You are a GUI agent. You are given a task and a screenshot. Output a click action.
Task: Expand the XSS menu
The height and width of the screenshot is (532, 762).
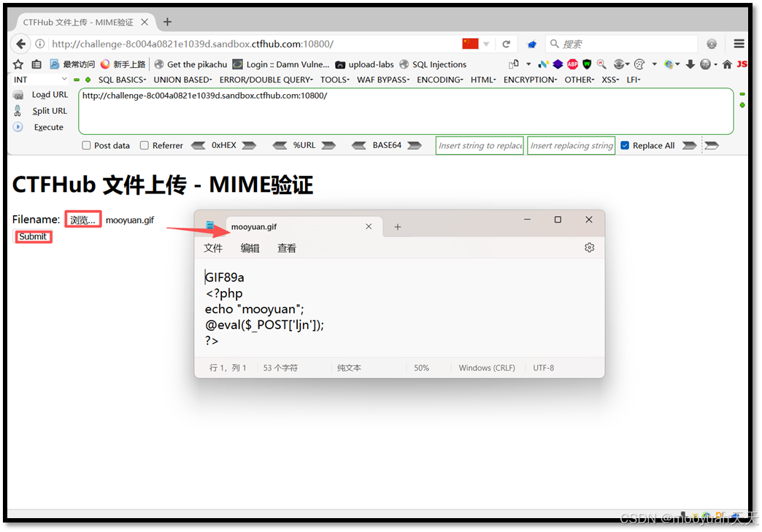(x=610, y=80)
